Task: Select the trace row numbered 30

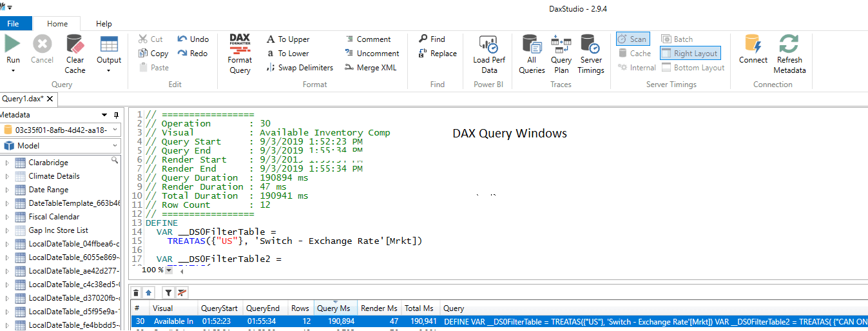Action: pos(499,321)
